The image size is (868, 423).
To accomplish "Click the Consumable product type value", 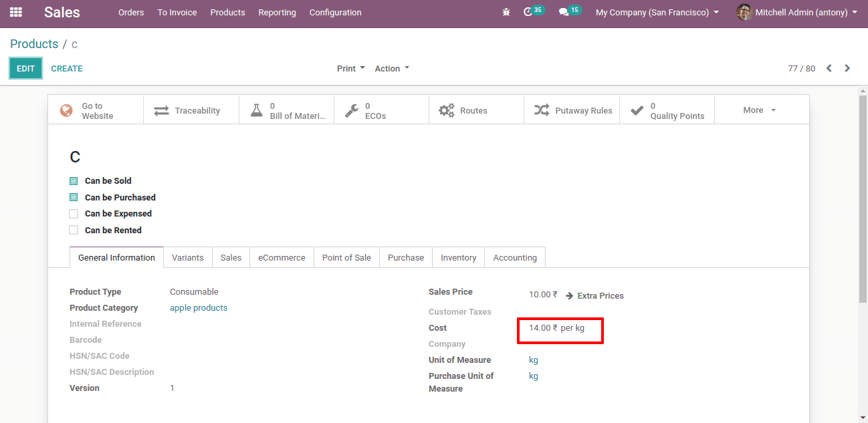I will [x=194, y=292].
